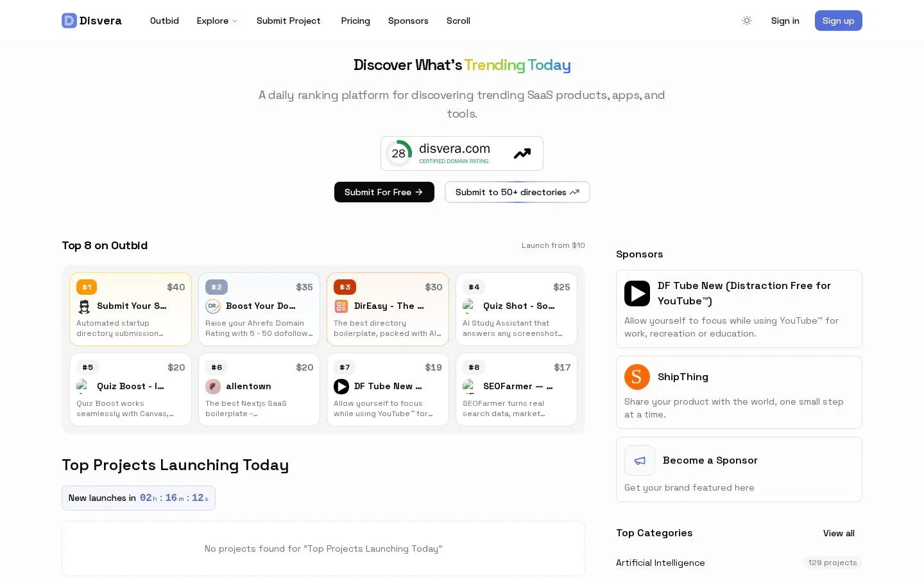924x578 pixels.
Task: Open the Boost Your Do... DR icon
Action: [213, 306]
